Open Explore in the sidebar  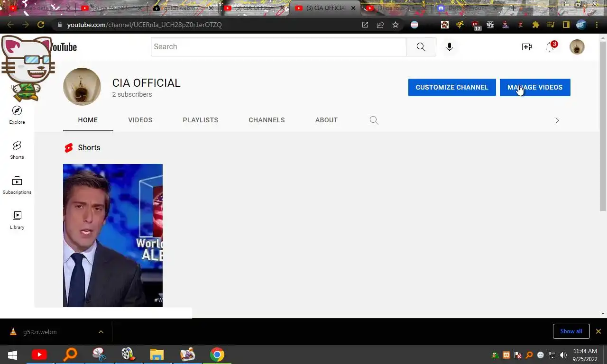click(17, 116)
